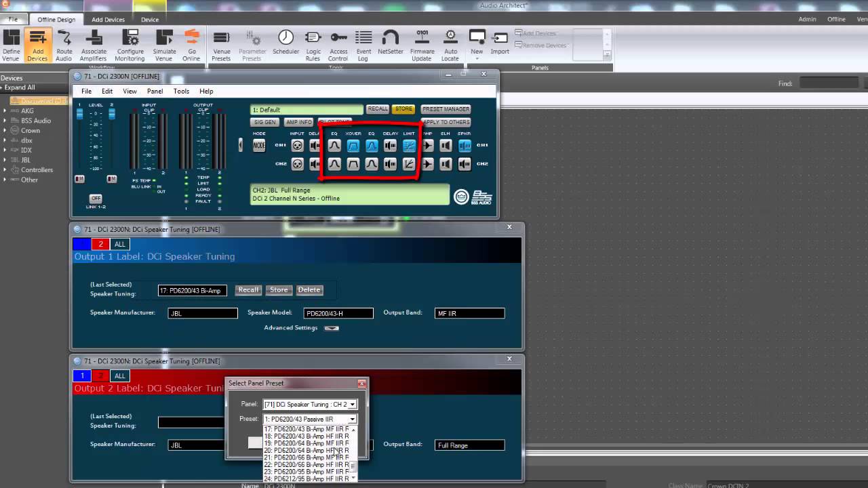Open CH1 SLM block
Viewport: 868px width, 488px height.
[446, 145]
